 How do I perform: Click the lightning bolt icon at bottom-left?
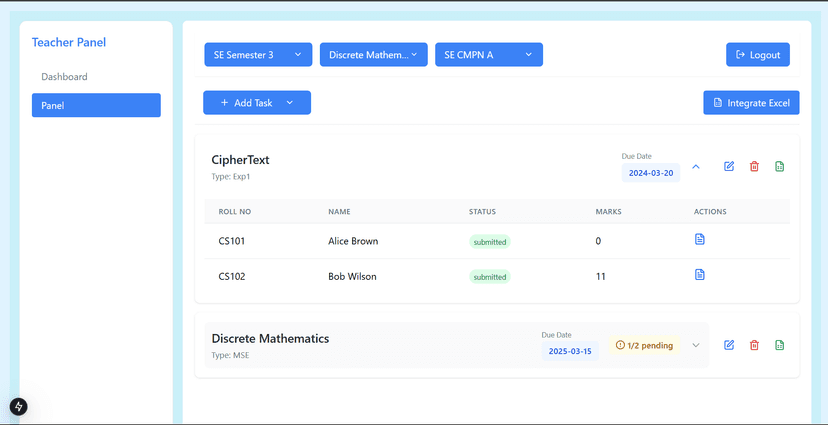[18, 406]
